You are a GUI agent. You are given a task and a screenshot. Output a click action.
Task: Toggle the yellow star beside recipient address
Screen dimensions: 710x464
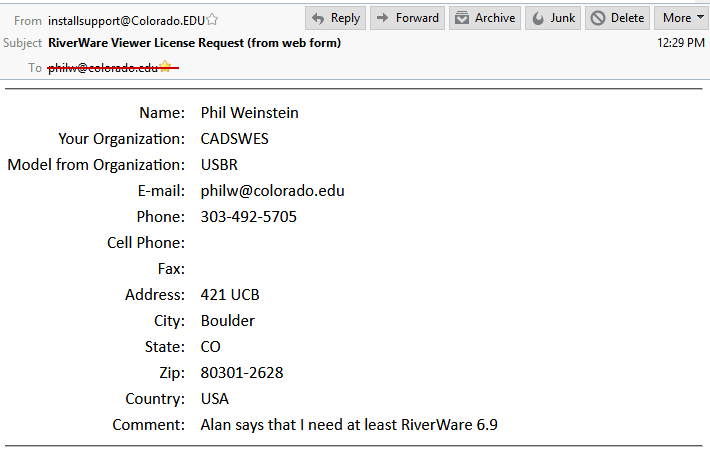click(x=165, y=67)
